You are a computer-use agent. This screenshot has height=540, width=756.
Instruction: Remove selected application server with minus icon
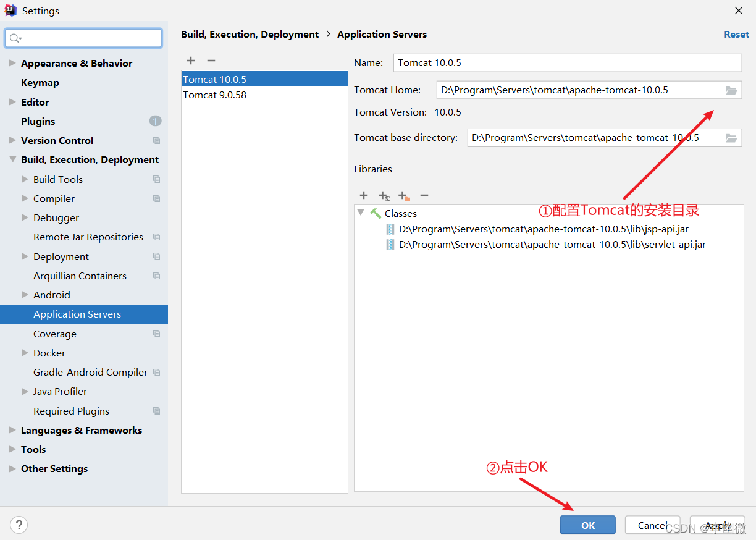(211, 61)
